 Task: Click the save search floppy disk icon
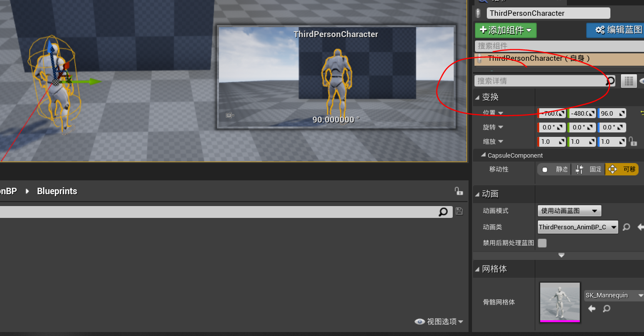click(459, 211)
